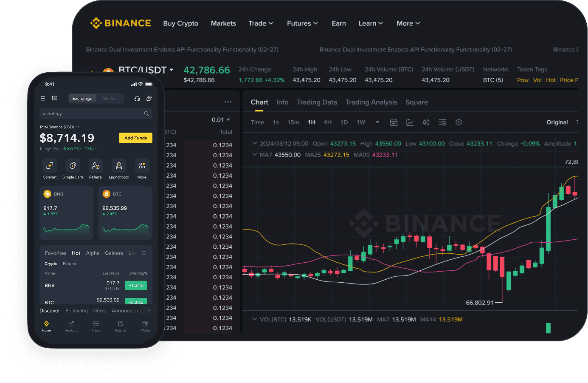Image resolution: width=588 pixels, height=383 pixels.
Task: Open Simple Earn shortcut icon
Action: (x=73, y=165)
